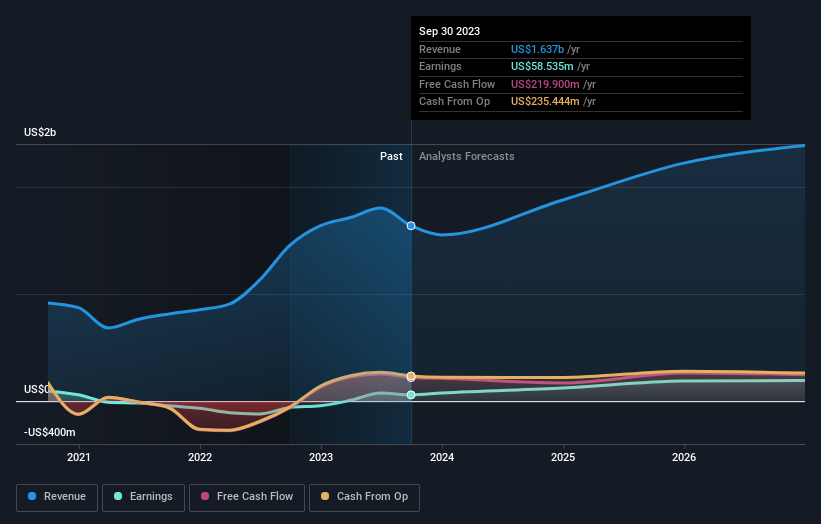The height and width of the screenshot is (524, 821).
Task: Click the 2023 x-axis label
Action: (320, 457)
